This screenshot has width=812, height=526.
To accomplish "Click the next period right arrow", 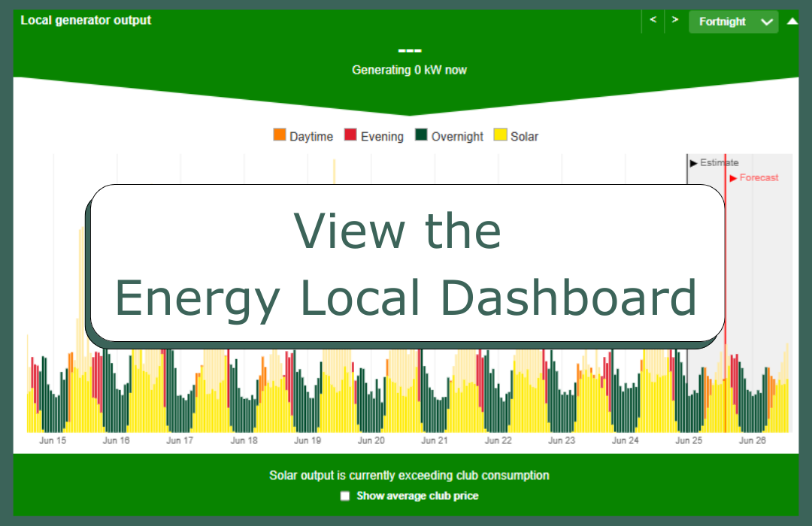I will click(x=675, y=20).
